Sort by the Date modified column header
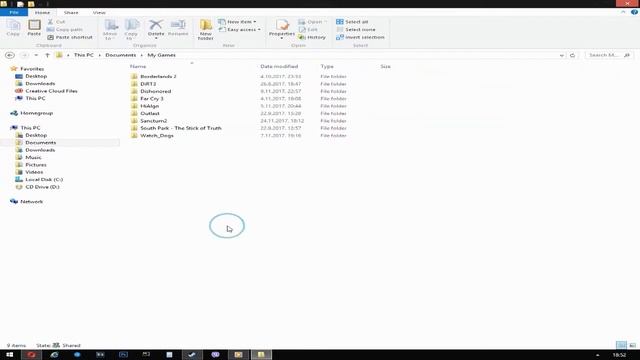 point(279,66)
